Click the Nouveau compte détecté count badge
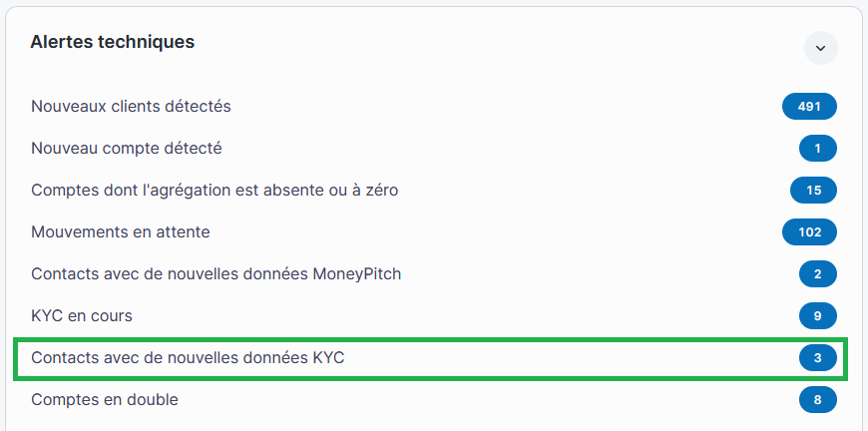The width and height of the screenshot is (868, 431). pos(817,149)
